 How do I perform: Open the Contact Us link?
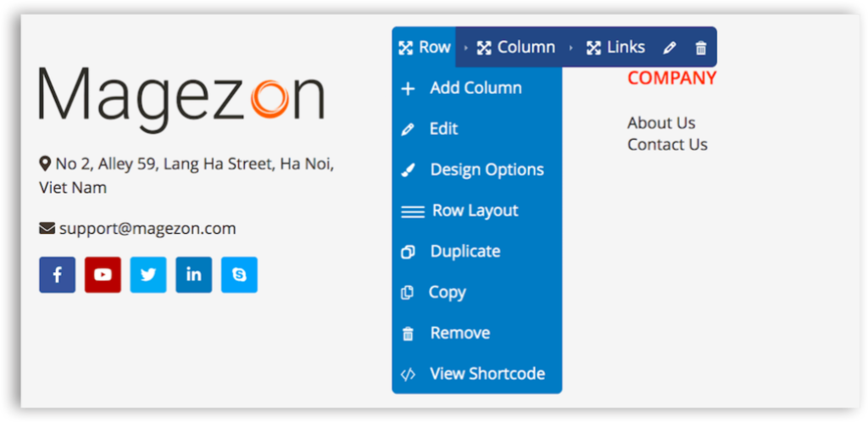(x=667, y=145)
